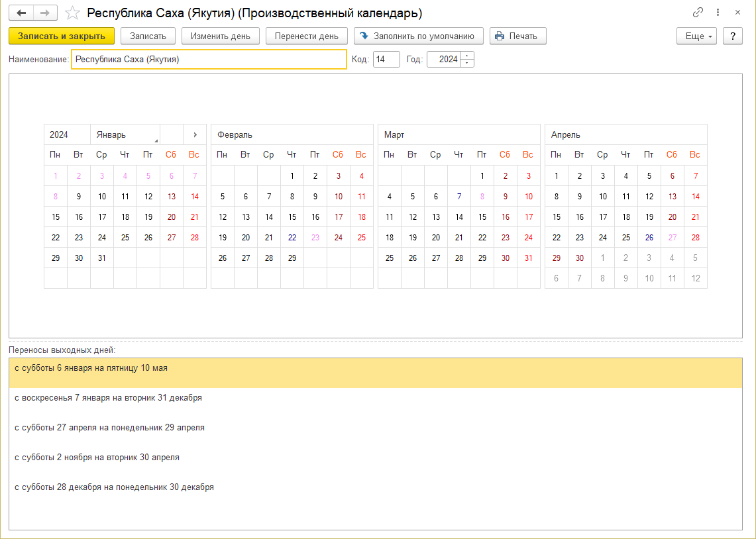Click the 'Код' input field
The image size is (756, 539).
click(x=386, y=59)
